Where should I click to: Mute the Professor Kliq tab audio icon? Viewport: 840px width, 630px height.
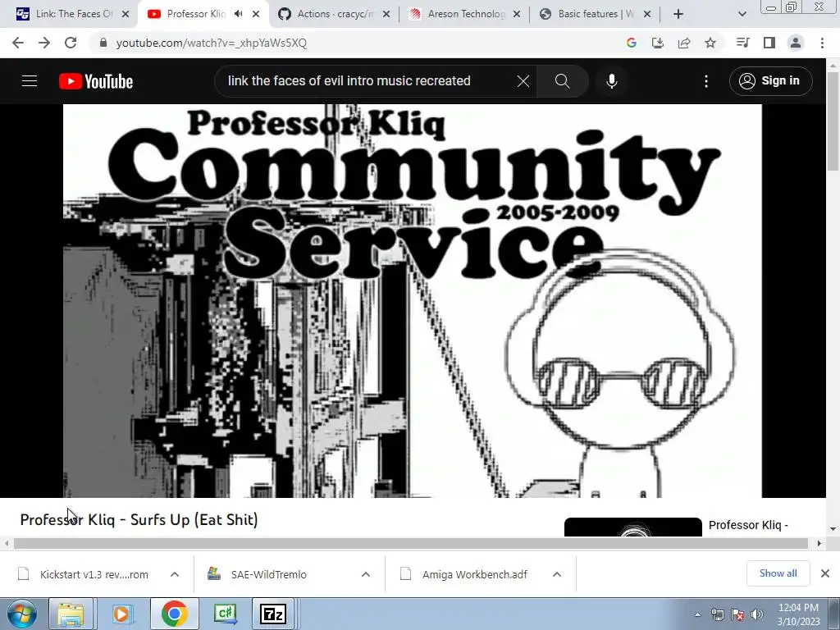[239, 14]
